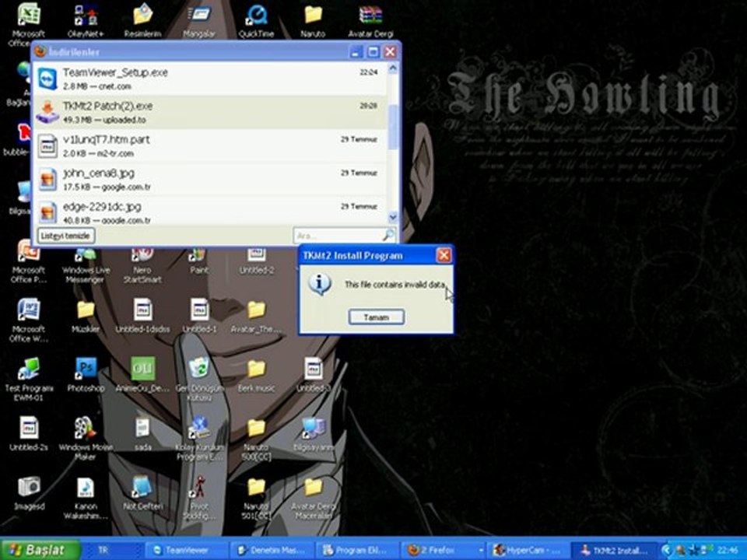
Task: Select the Avatar Dergi archive icon
Action: 370,21
